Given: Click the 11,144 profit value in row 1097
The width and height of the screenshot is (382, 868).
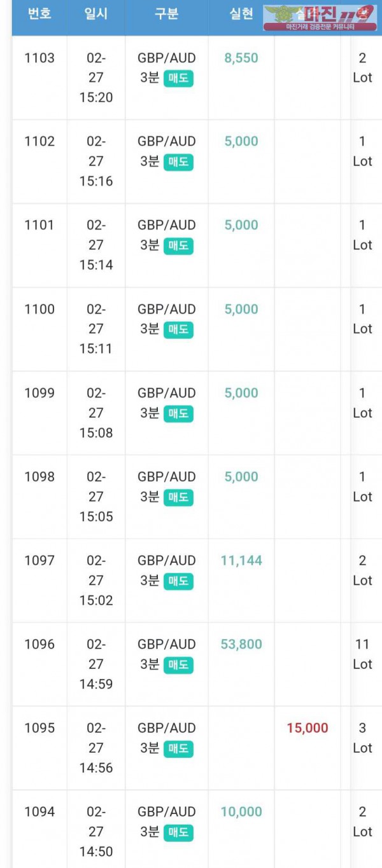Looking at the screenshot, I should 241,560.
